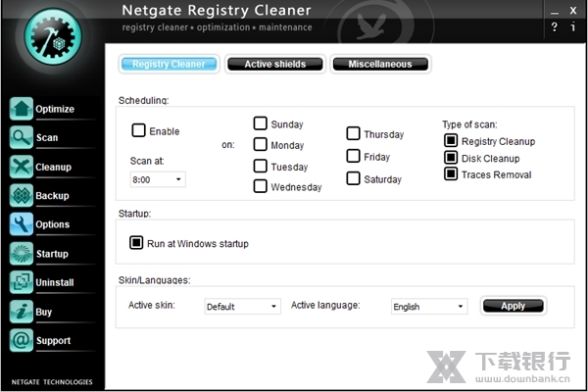Switch to the Miscellaneous tab
Screen dimensions: 588x392
click(380, 64)
